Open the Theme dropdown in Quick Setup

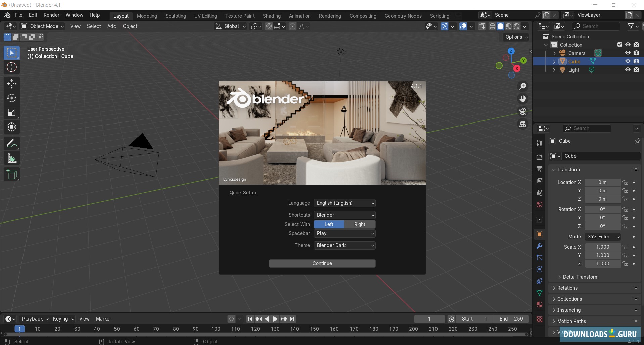coord(344,245)
